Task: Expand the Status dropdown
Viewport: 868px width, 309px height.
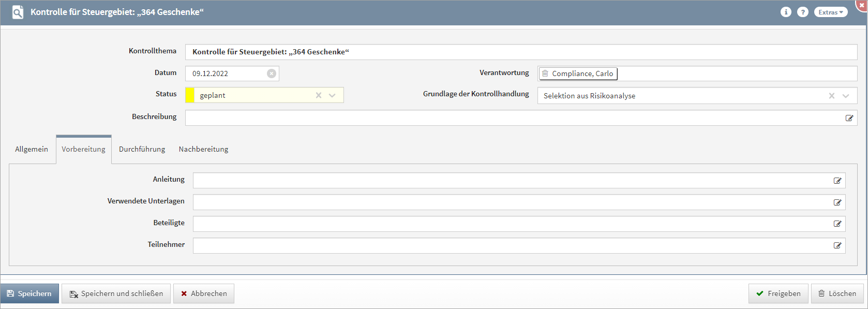Action: coord(332,95)
